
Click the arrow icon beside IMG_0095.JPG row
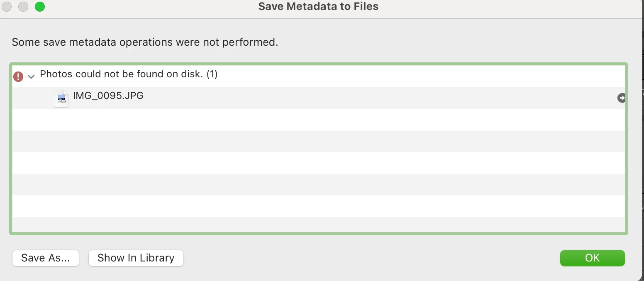621,98
